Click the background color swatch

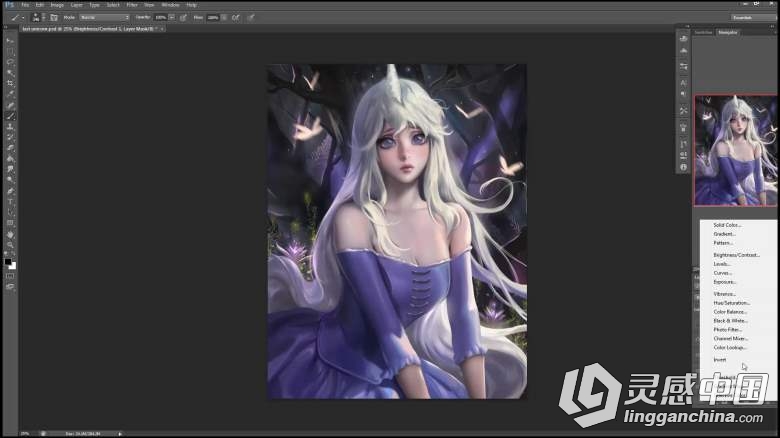point(13,266)
